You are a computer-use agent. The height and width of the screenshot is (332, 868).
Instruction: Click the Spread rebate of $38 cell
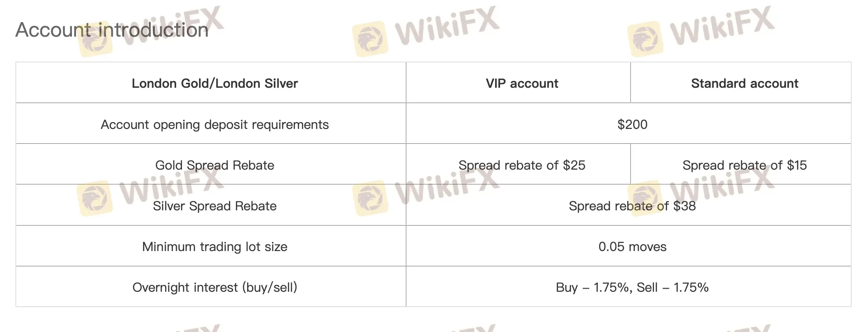tap(632, 206)
